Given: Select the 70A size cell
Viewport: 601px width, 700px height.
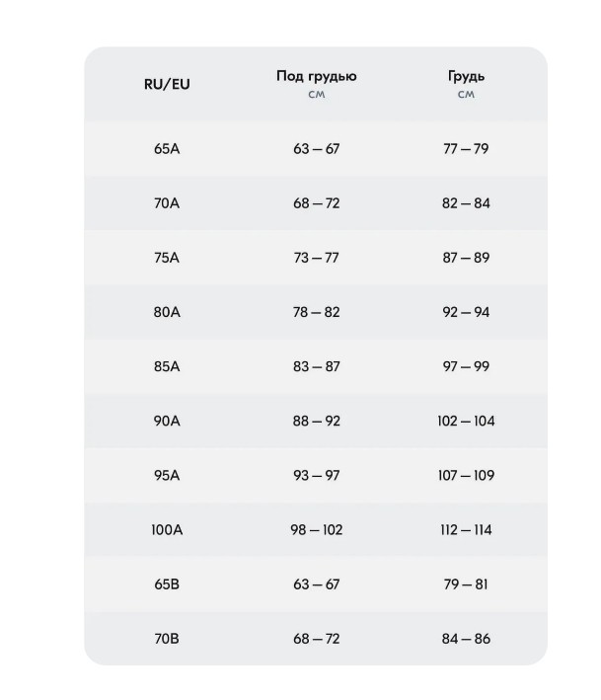Looking at the screenshot, I should pos(167,203).
